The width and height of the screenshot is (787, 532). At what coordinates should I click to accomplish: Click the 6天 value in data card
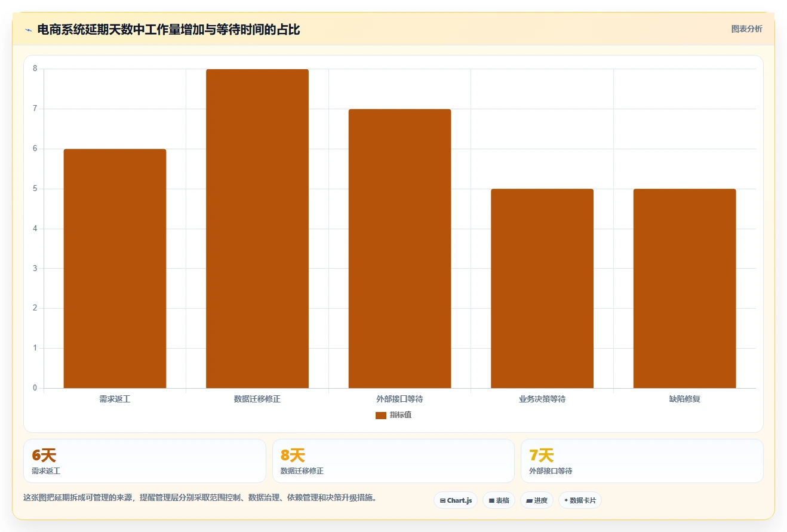(x=44, y=456)
